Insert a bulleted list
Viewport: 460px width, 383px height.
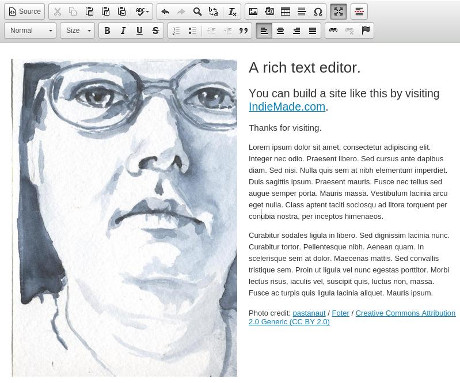[x=192, y=31]
